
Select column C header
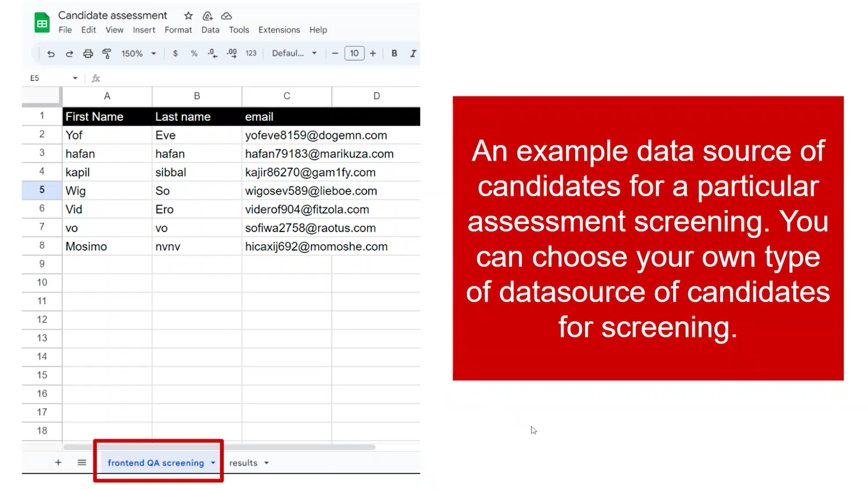point(286,96)
